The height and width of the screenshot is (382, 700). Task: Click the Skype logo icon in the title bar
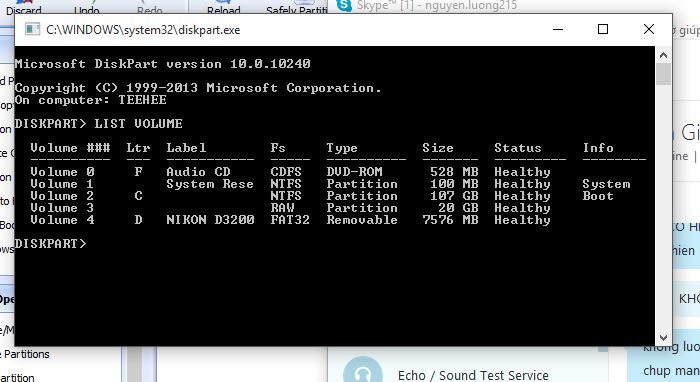coord(343,6)
